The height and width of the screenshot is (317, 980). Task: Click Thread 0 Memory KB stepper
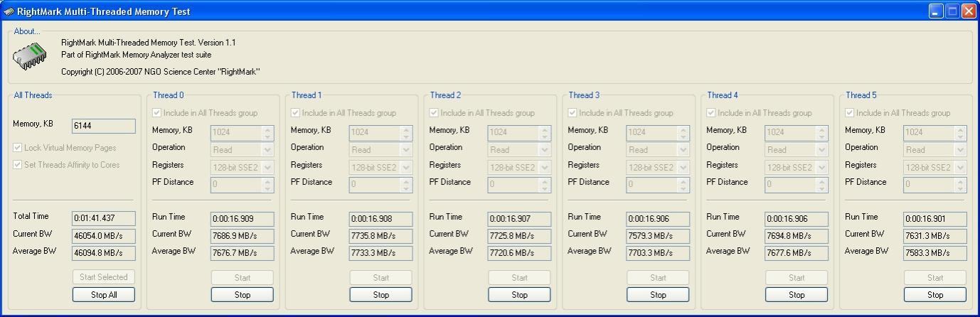click(267, 132)
